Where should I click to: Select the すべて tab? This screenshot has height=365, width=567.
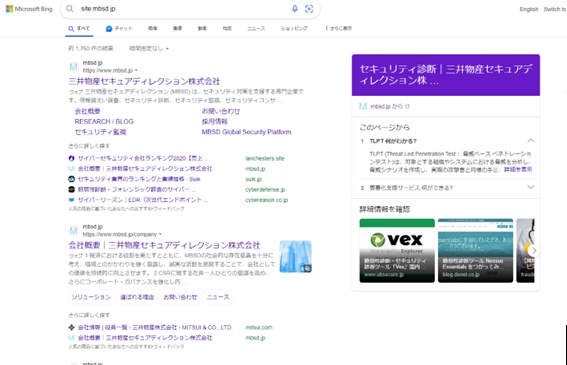[79, 28]
